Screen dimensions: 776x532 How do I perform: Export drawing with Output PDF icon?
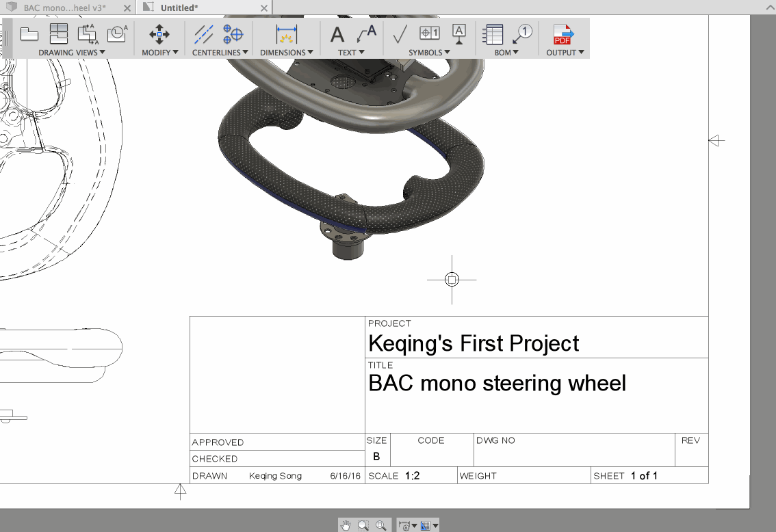(564, 34)
